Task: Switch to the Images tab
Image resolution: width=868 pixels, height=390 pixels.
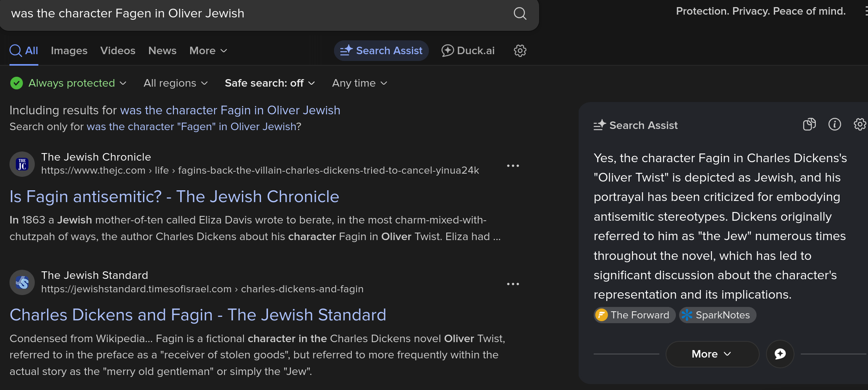Action: click(x=69, y=51)
